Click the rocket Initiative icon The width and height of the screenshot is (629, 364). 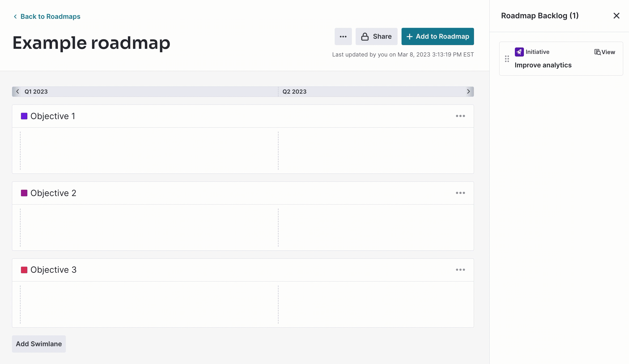click(519, 52)
